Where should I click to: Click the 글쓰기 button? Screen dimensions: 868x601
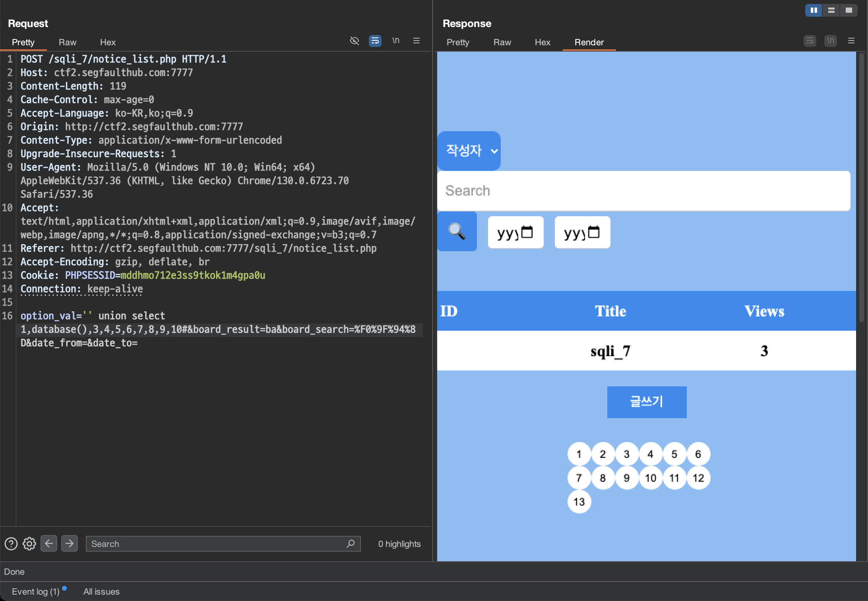[646, 402]
